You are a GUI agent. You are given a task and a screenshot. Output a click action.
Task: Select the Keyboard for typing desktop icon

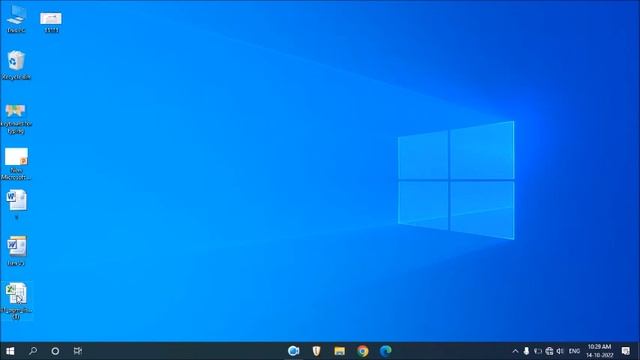click(x=16, y=119)
